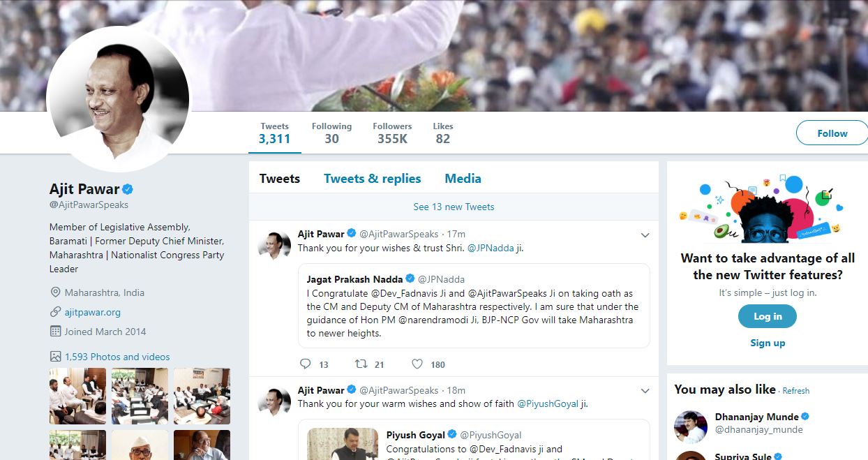Click the link icon beside ajitpawar.org
This screenshot has height=460, width=868.
55,312
